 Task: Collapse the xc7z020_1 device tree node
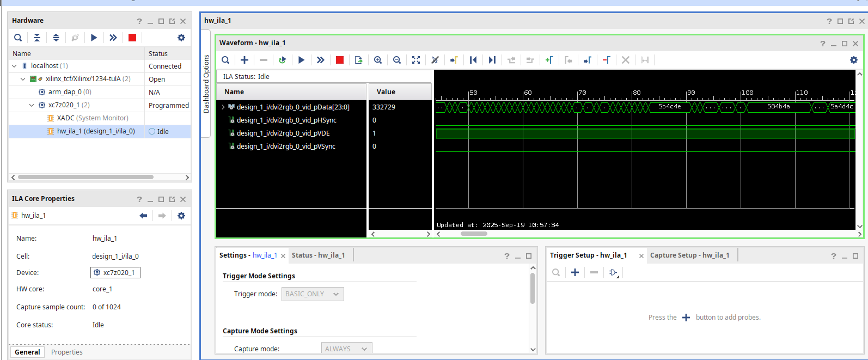tap(32, 105)
